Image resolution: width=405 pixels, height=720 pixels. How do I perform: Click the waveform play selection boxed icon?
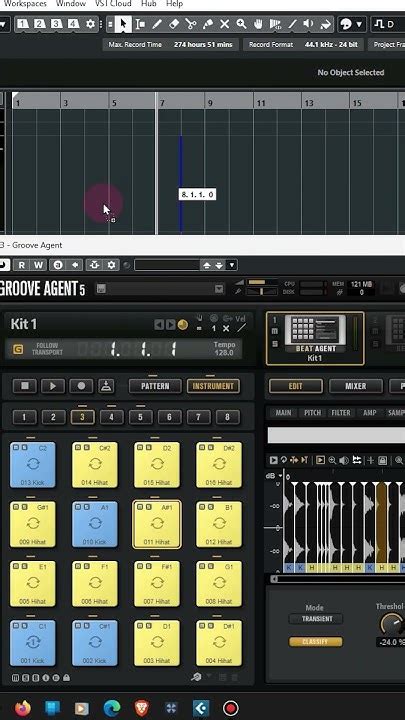click(321, 460)
